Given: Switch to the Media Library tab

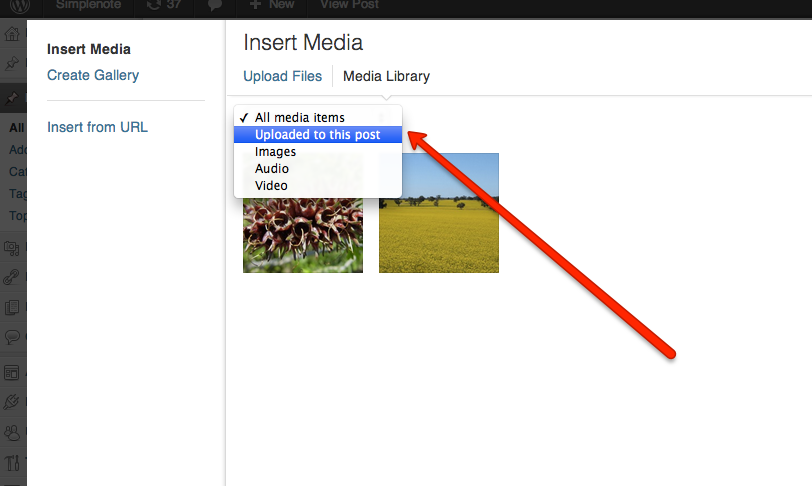Looking at the screenshot, I should [x=386, y=76].
